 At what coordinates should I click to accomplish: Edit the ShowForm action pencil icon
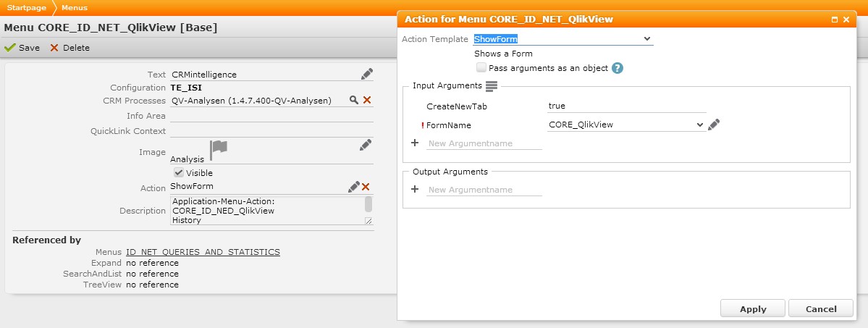[354, 187]
